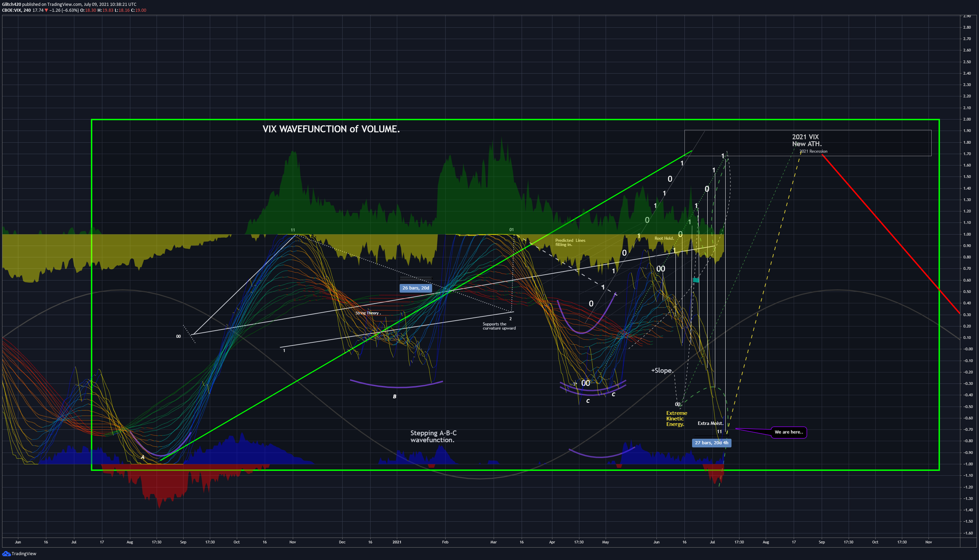
Task: Open the TradingView logo link
Action: pyautogui.click(x=19, y=553)
